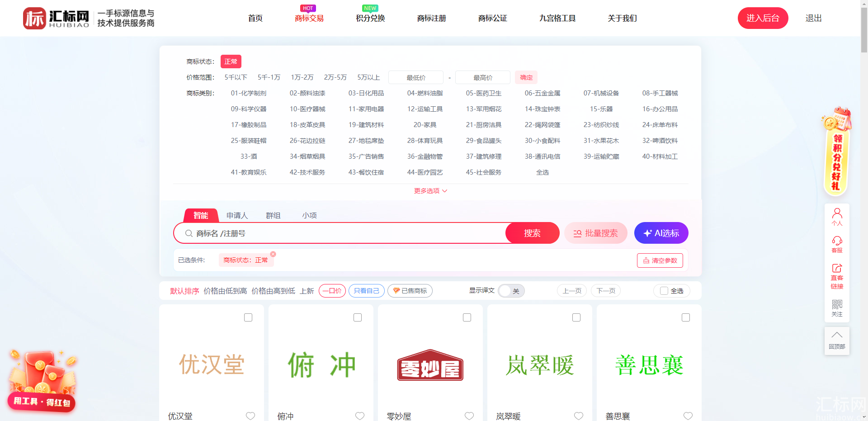
Task: Toggle the 显示译文 switch
Action: pyautogui.click(x=511, y=291)
